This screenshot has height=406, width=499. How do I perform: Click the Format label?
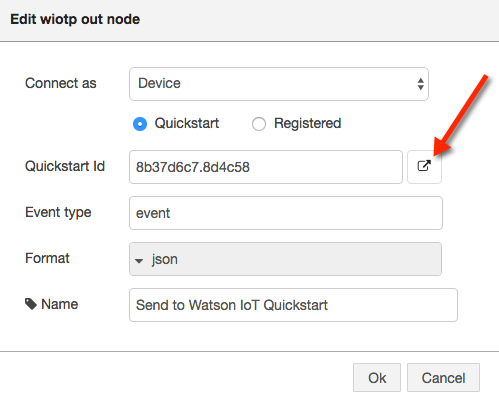coord(47,258)
